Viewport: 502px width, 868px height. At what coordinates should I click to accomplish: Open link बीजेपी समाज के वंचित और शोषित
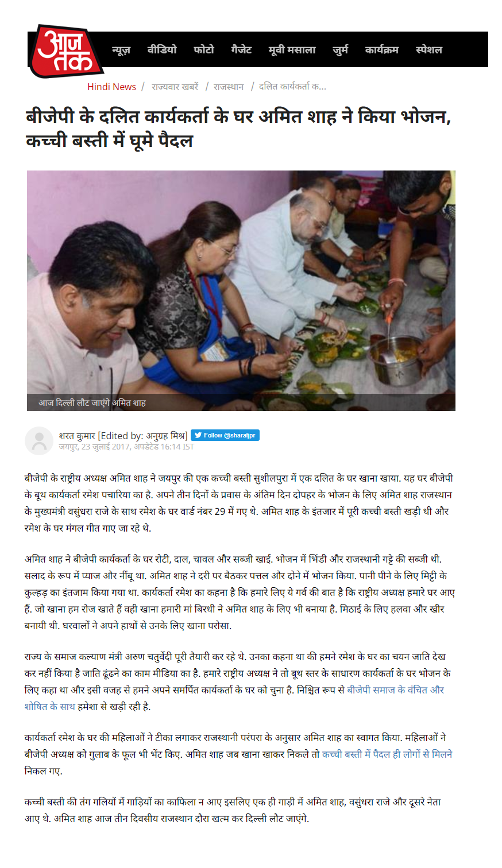coord(234,698)
